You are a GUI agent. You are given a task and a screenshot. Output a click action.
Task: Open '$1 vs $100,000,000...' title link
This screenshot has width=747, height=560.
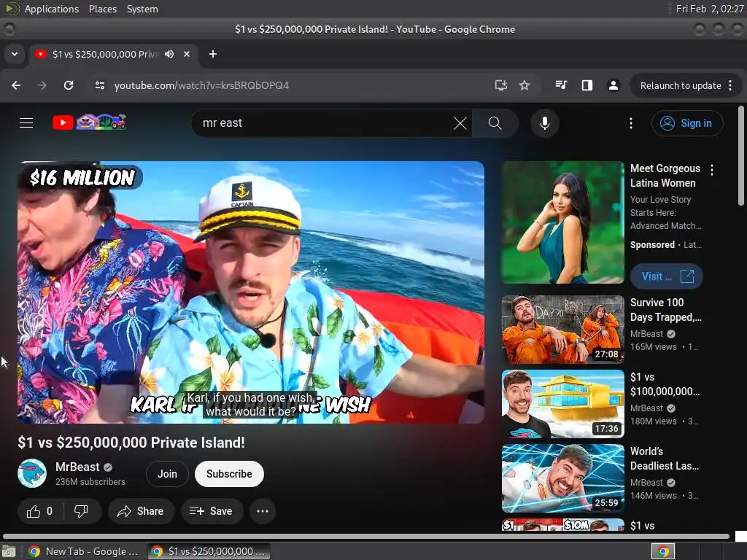pyautogui.click(x=665, y=384)
